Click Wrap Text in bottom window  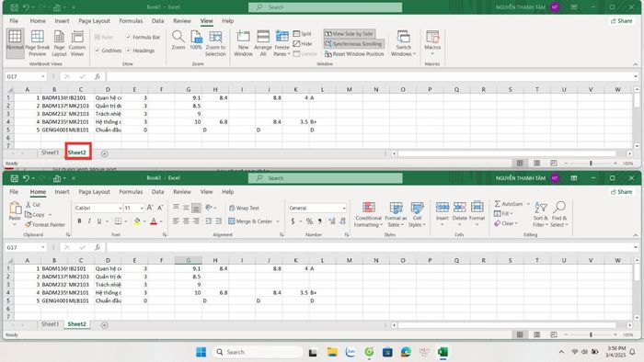pos(244,208)
